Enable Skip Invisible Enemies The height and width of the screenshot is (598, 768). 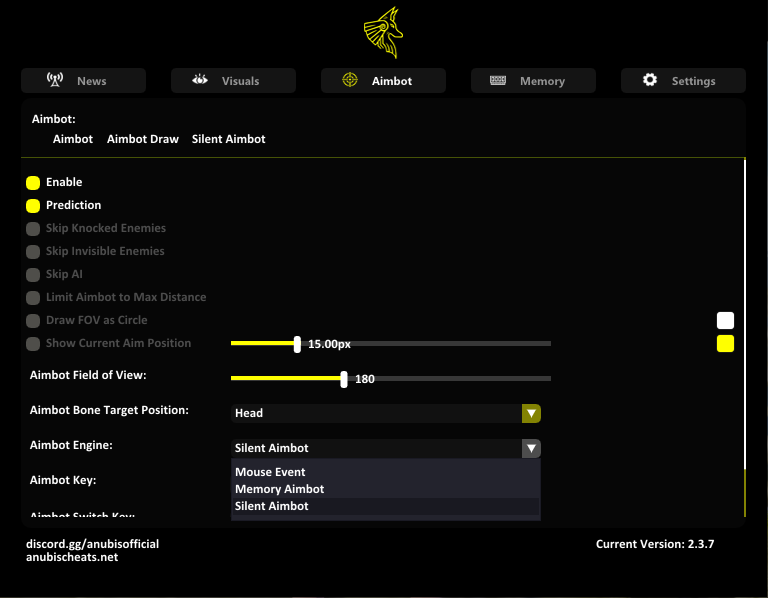(x=33, y=252)
